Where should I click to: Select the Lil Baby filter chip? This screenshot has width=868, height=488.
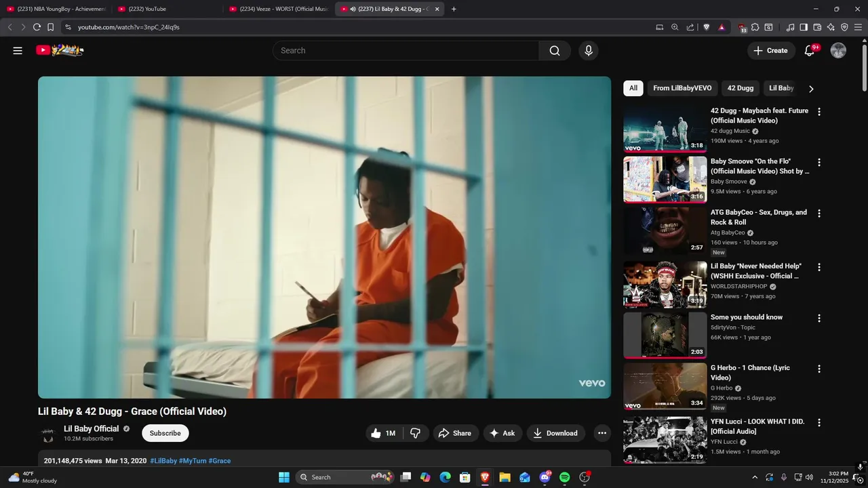[781, 88]
